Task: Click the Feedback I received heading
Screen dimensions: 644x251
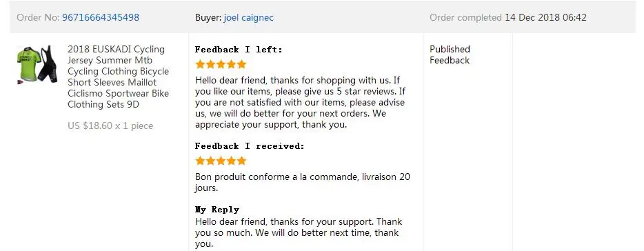Action: pyautogui.click(x=250, y=146)
